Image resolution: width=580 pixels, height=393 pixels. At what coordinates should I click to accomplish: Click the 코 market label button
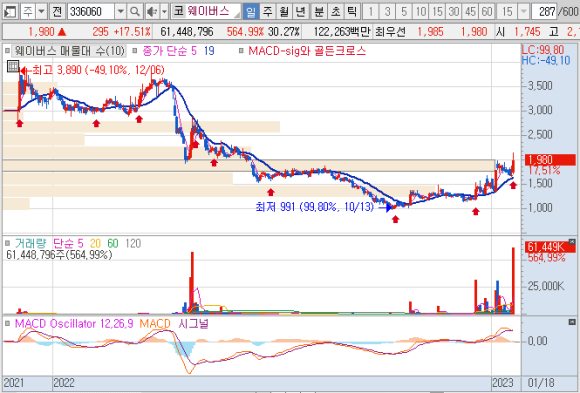tap(178, 11)
